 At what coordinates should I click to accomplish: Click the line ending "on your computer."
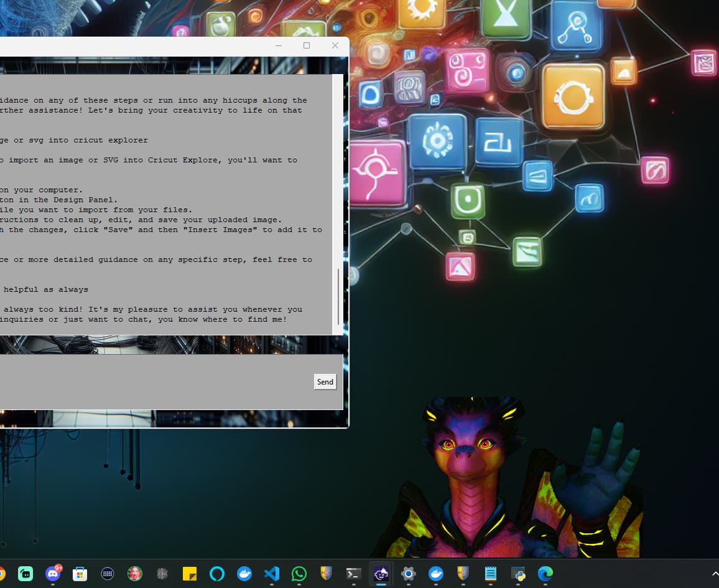click(41, 190)
